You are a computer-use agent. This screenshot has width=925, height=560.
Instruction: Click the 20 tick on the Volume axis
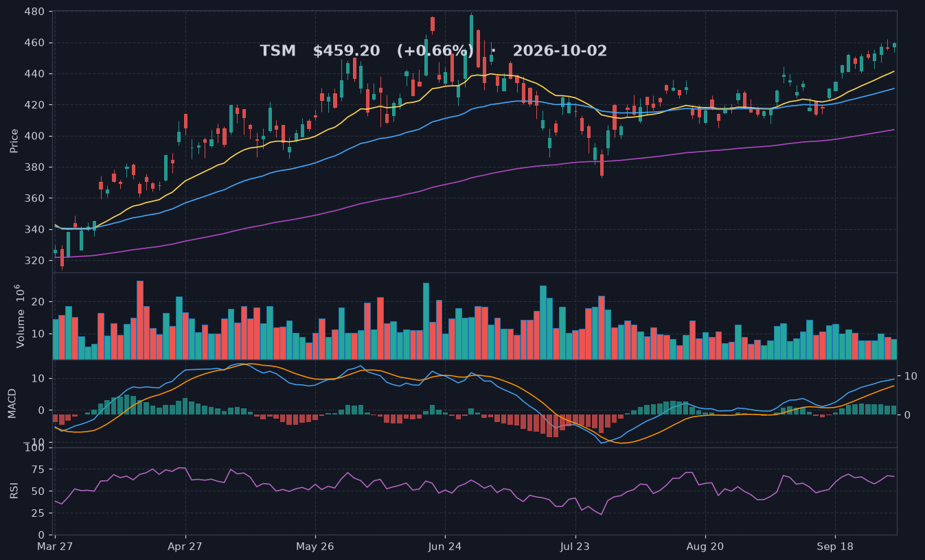coord(38,302)
